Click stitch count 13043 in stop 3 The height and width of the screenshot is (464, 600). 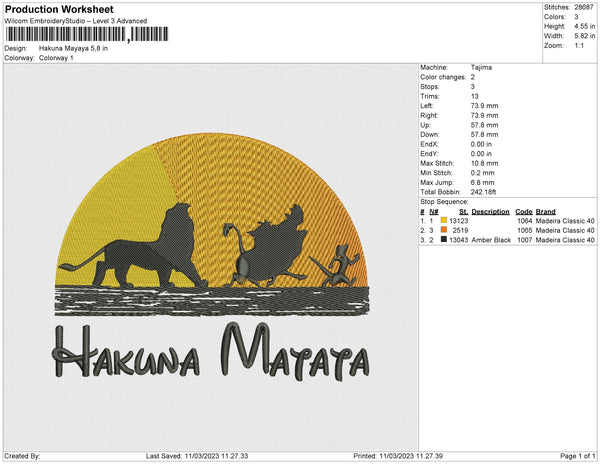(x=458, y=240)
